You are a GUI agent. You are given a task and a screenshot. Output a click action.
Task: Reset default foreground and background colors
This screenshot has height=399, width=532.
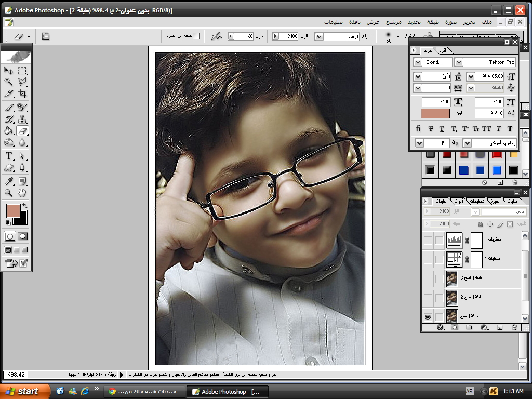(8, 222)
